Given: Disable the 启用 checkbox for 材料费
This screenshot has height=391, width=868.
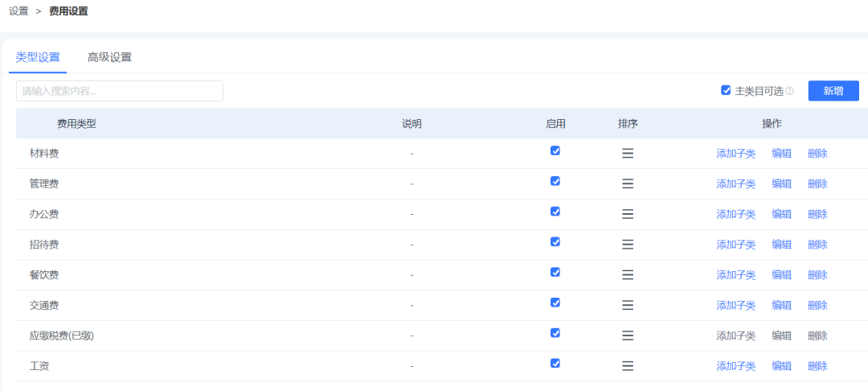Looking at the screenshot, I should pyautogui.click(x=555, y=150).
